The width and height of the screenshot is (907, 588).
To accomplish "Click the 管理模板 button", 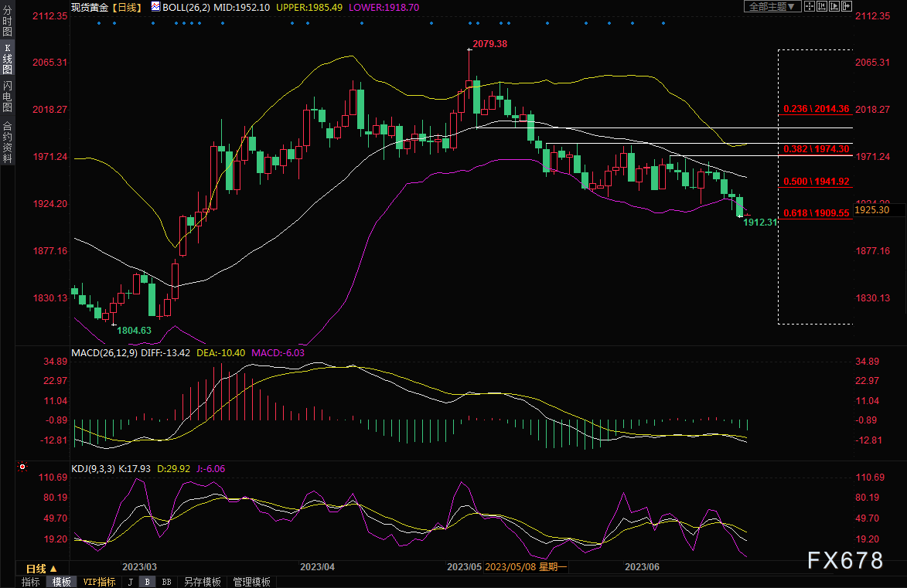I will tap(251, 582).
